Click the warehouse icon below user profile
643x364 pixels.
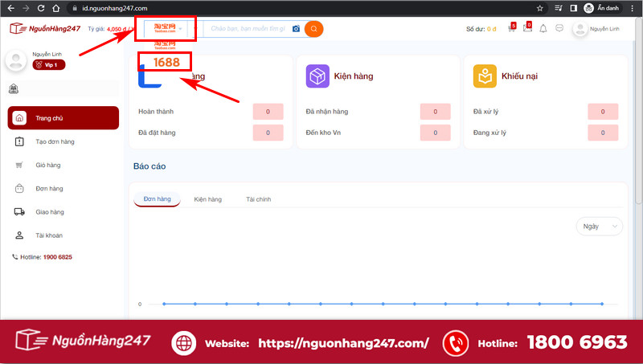pyautogui.click(x=14, y=89)
